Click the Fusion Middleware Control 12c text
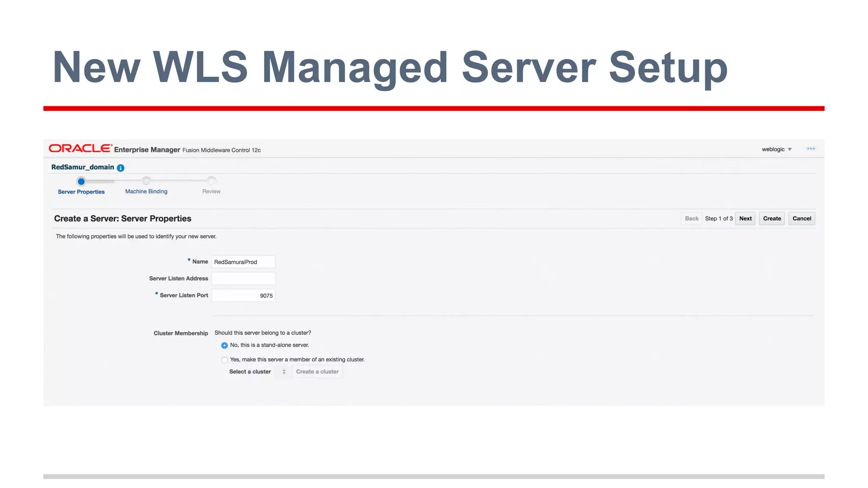 222,150
